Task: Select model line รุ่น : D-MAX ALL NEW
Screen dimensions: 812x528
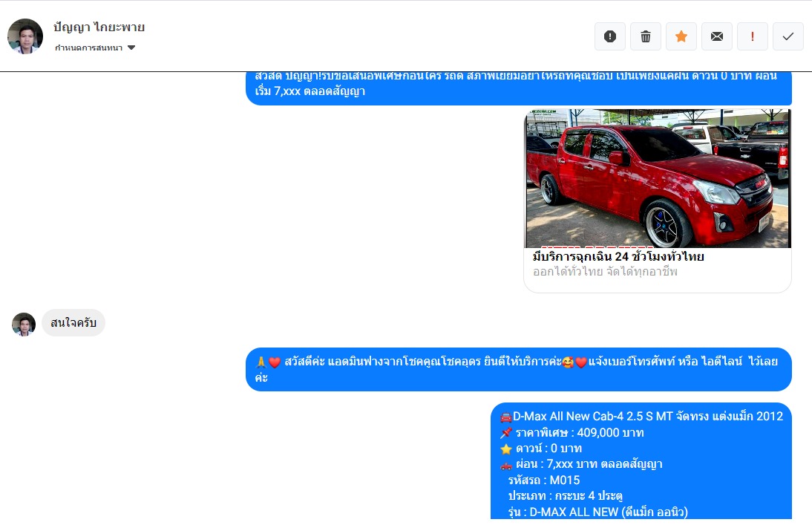Action: [597, 512]
